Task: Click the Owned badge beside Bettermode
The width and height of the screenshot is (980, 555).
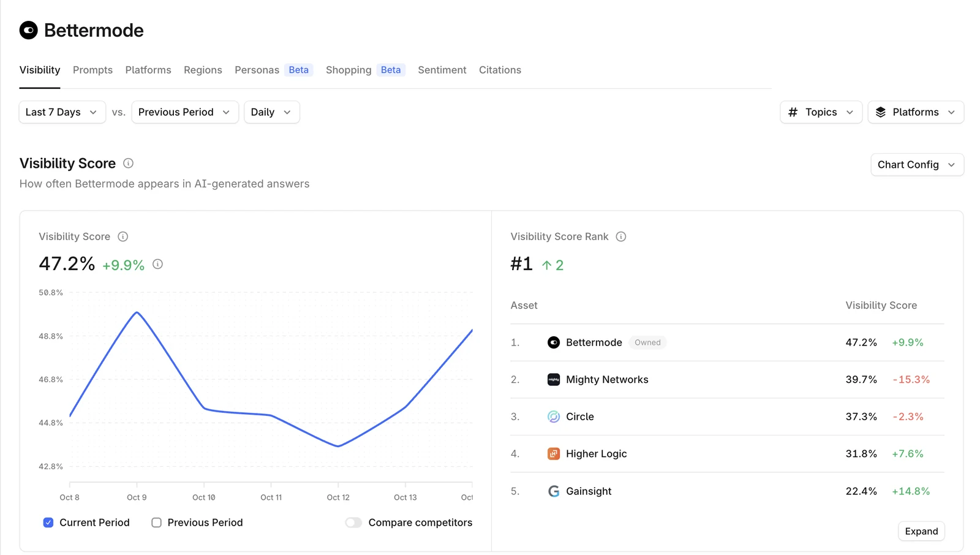Action: (647, 342)
